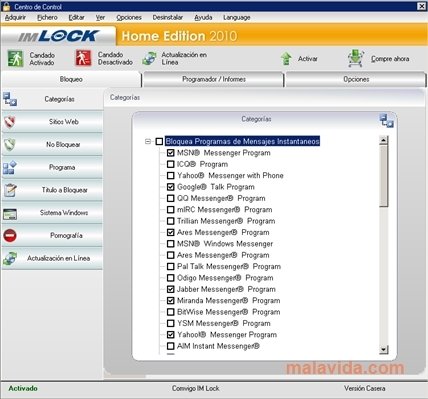Click the Título a Bloquear button
428x399 pixels.
(52, 190)
